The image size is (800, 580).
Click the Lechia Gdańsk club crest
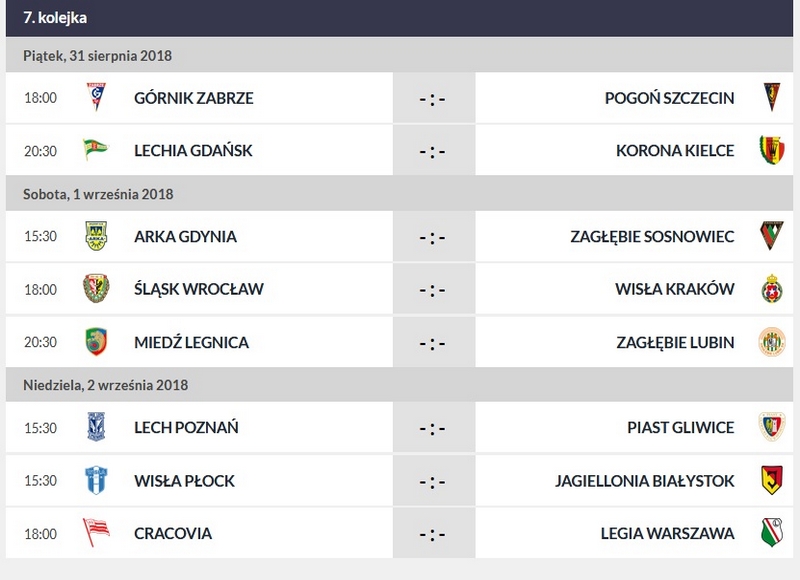pos(96,151)
